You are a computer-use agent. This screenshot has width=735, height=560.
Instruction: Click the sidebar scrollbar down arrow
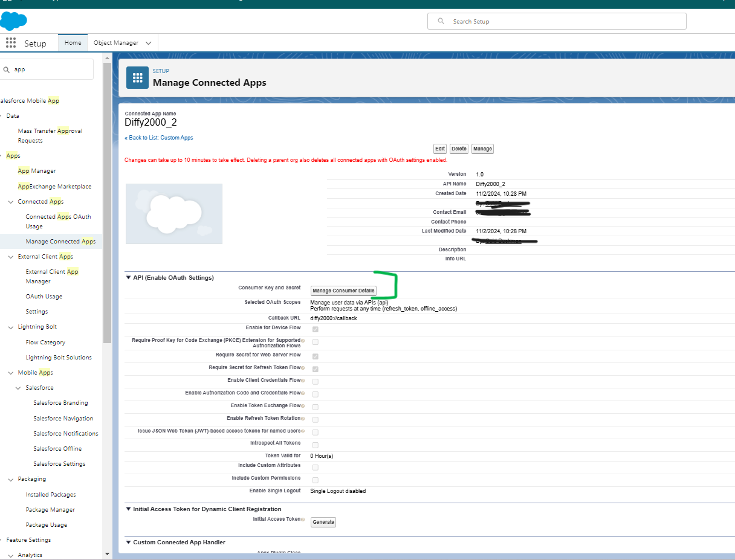(107, 553)
